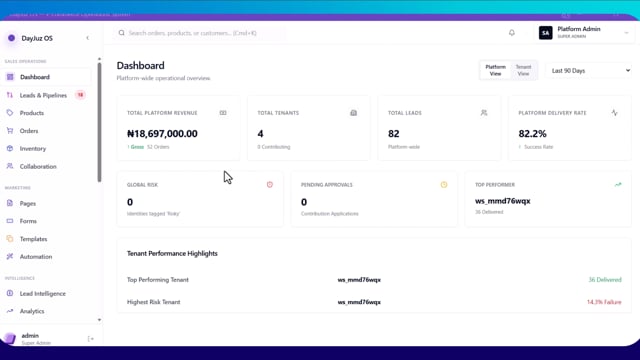This screenshot has width=640, height=360.
Task: Click Tenant Performance Highlights heading
Action: 172,253
